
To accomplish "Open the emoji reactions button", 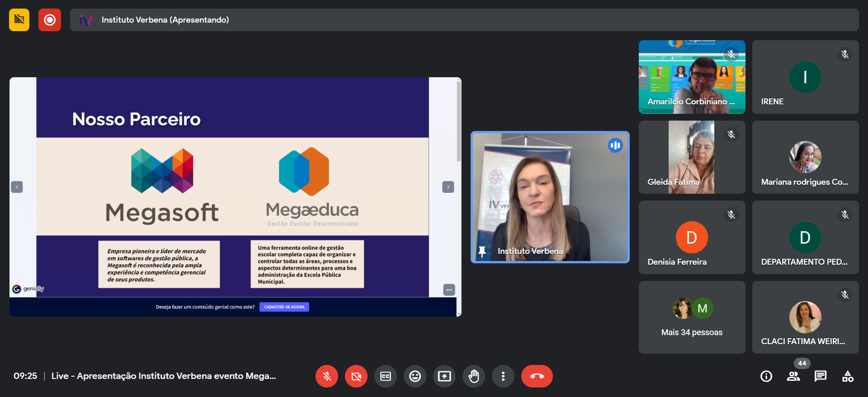I will tap(415, 376).
